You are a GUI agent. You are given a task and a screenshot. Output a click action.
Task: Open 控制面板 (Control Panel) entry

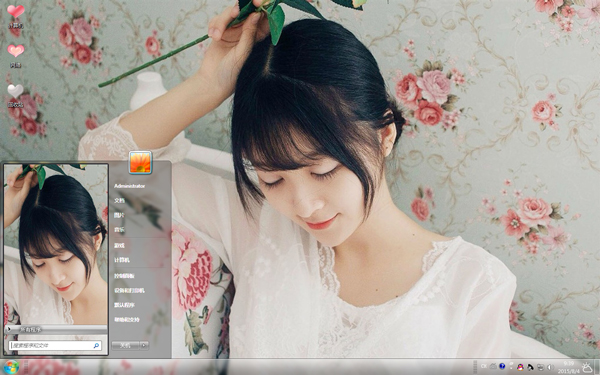(x=124, y=276)
